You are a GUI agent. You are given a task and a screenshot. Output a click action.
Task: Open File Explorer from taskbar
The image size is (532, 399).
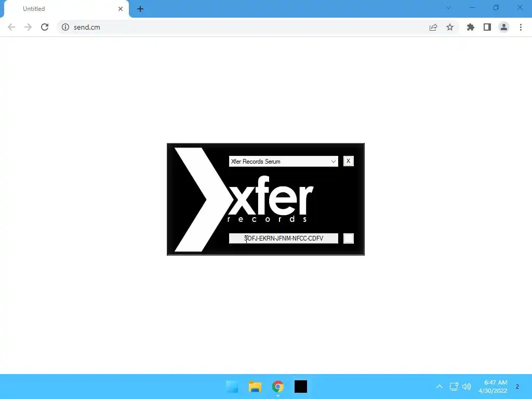pyautogui.click(x=255, y=387)
